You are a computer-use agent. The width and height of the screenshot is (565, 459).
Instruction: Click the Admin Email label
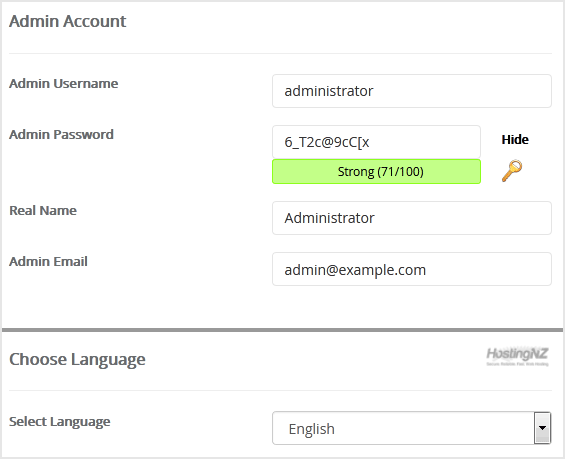[x=48, y=262]
